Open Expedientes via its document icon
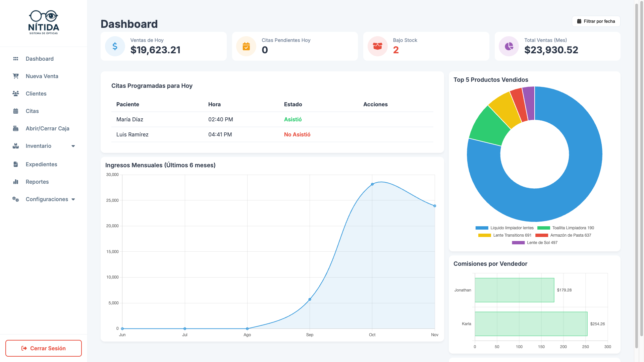The width and height of the screenshot is (644, 362). click(x=15, y=164)
